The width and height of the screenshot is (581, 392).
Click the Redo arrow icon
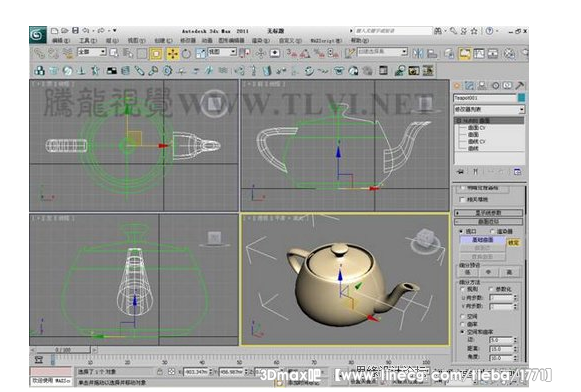[101, 30]
